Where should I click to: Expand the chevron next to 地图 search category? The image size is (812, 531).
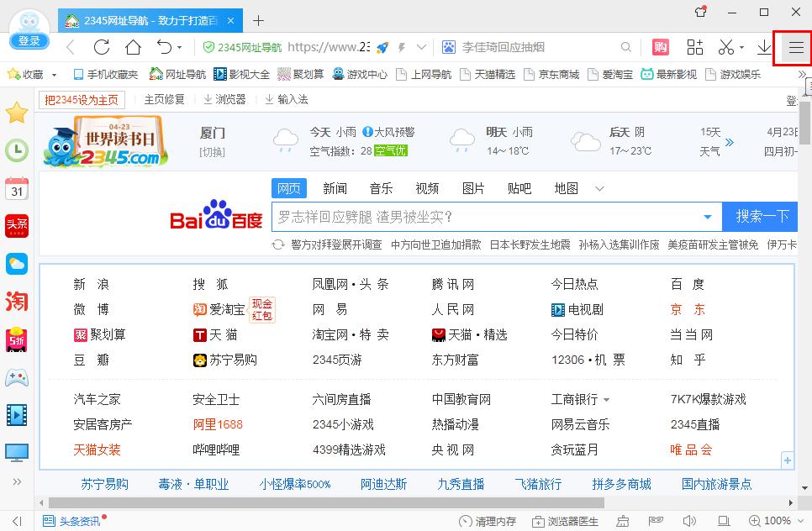tap(598, 188)
